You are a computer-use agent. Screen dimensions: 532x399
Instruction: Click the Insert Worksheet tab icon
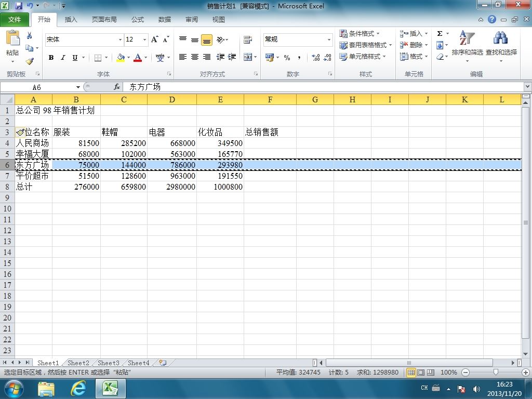click(163, 363)
